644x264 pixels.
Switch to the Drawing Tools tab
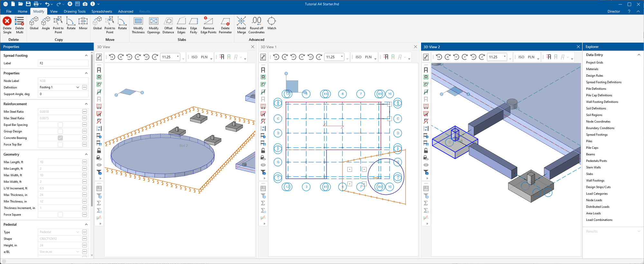click(x=75, y=11)
